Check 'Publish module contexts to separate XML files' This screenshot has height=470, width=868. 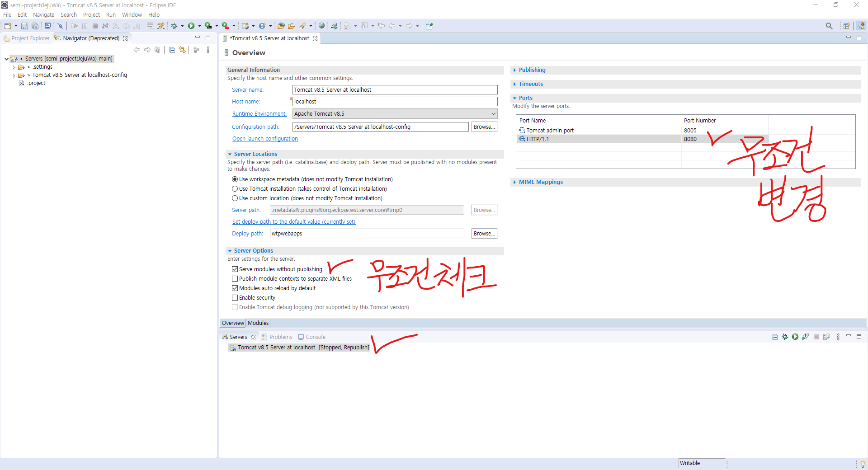(x=235, y=279)
